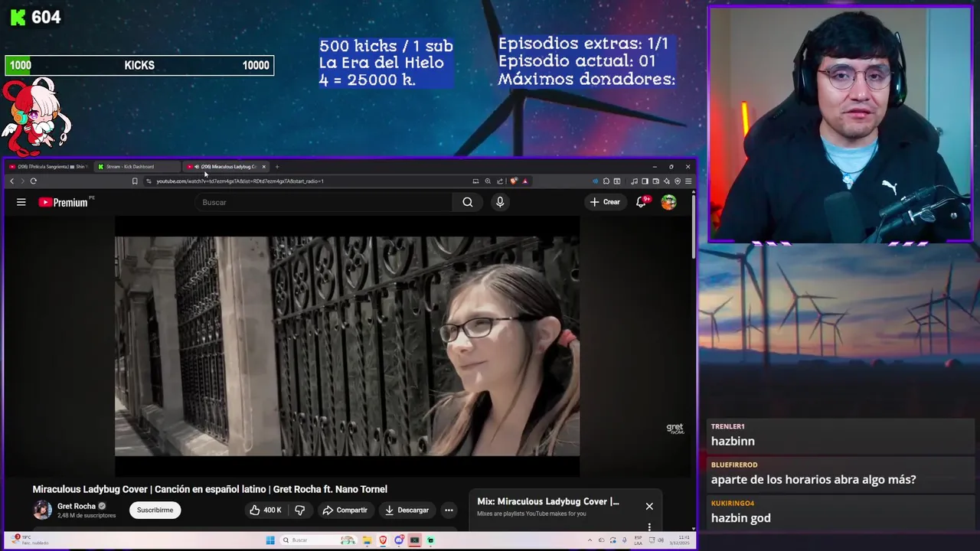The width and height of the screenshot is (980, 551).
Task: Open Brave Rewards triangle icon
Action: (524, 181)
